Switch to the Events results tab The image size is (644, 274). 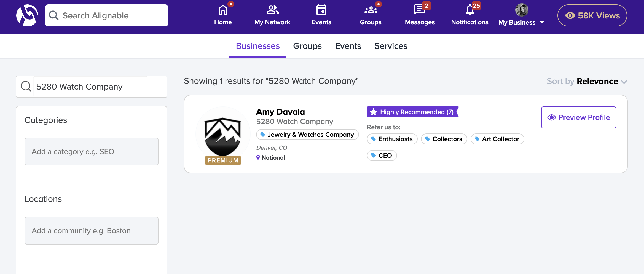click(x=348, y=46)
